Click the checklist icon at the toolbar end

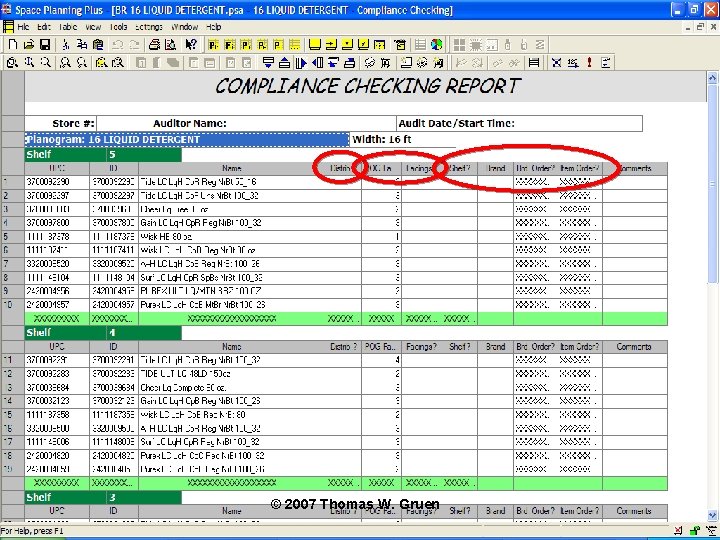[606, 62]
